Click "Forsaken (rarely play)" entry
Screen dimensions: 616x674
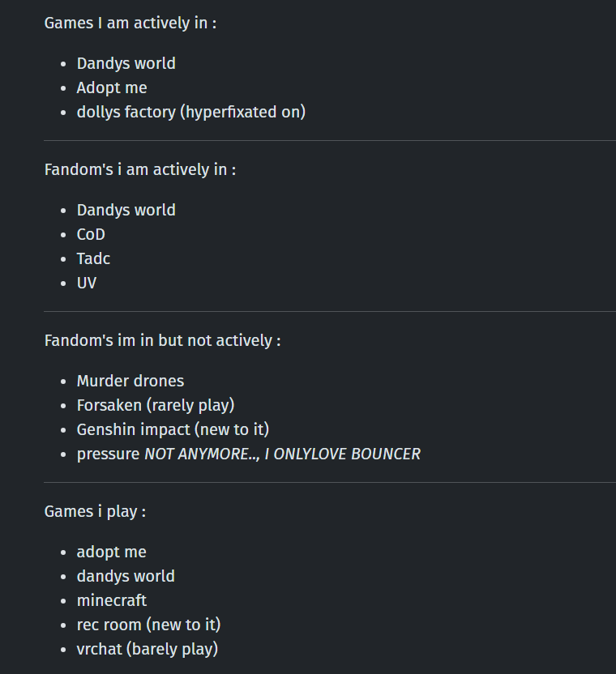pyautogui.click(x=155, y=405)
